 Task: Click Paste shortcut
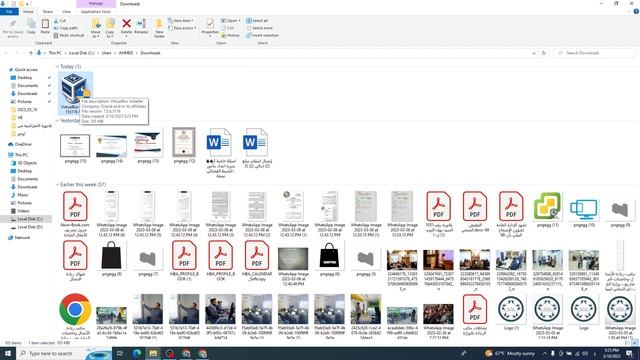coord(69,36)
